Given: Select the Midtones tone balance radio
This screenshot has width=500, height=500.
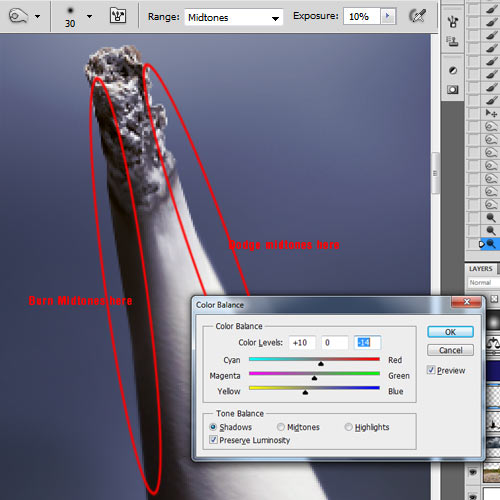Looking at the screenshot, I should click(281, 427).
